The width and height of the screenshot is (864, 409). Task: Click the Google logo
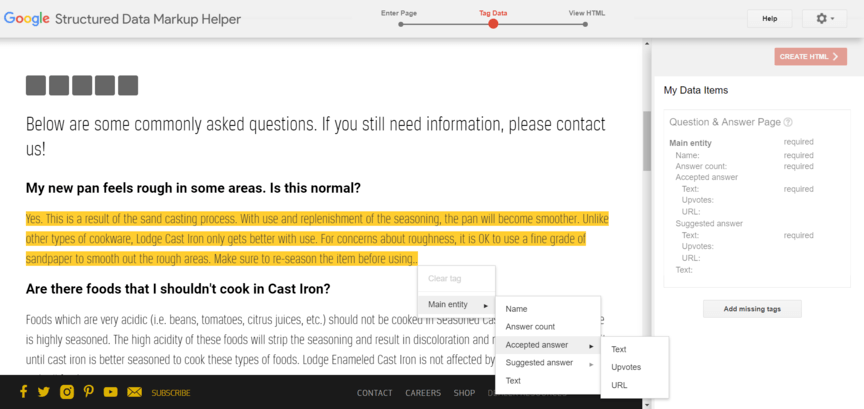(x=26, y=19)
